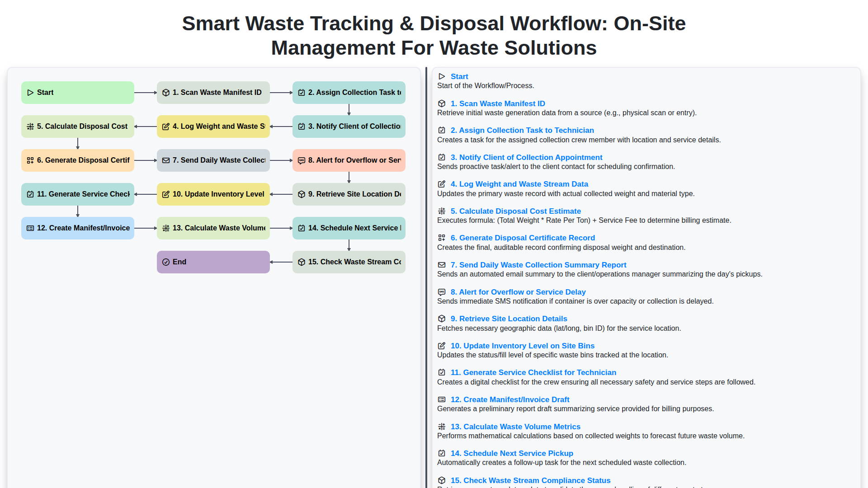Open the Schedule Next Service Pickup link
868x488 pixels.
click(x=511, y=453)
